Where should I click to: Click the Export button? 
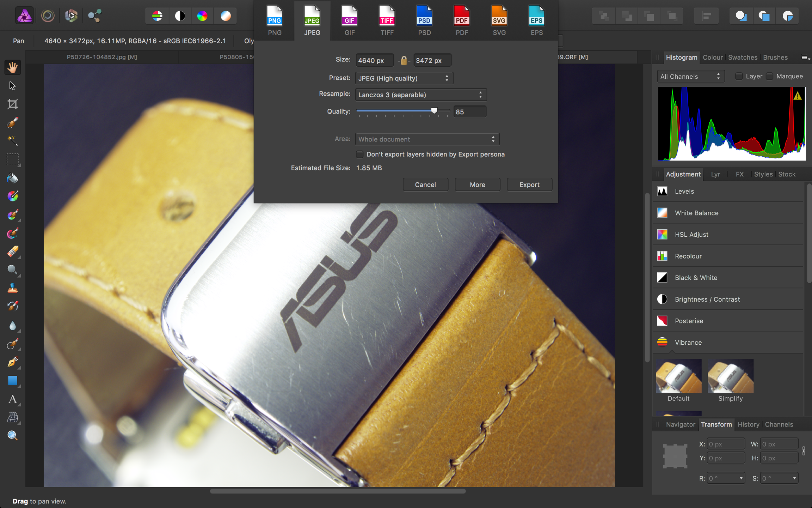[x=529, y=185]
